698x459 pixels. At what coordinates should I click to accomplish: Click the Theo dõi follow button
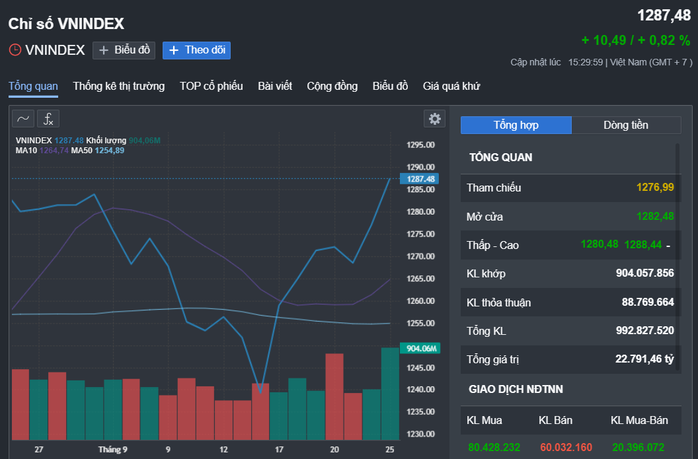point(196,50)
